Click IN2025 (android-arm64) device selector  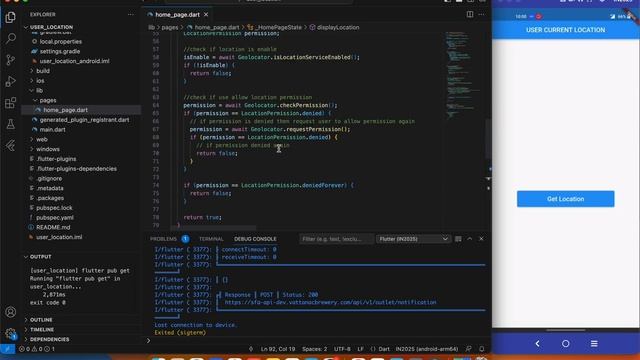click(427, 349)
